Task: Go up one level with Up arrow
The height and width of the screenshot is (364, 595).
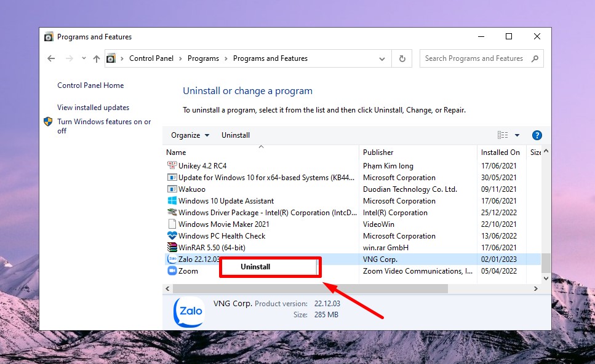Action: (97, 59)
